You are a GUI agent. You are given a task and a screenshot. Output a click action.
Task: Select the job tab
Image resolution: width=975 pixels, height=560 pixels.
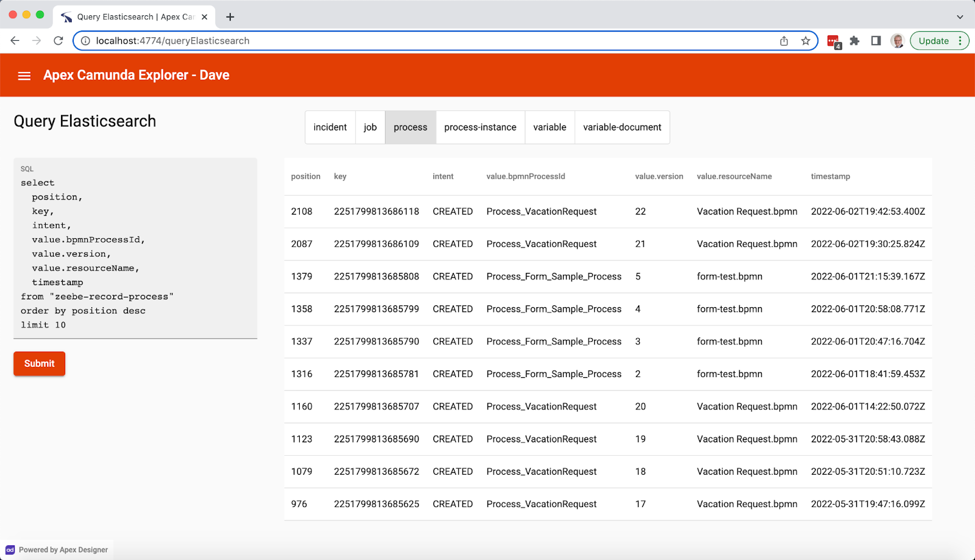[370, 127]
